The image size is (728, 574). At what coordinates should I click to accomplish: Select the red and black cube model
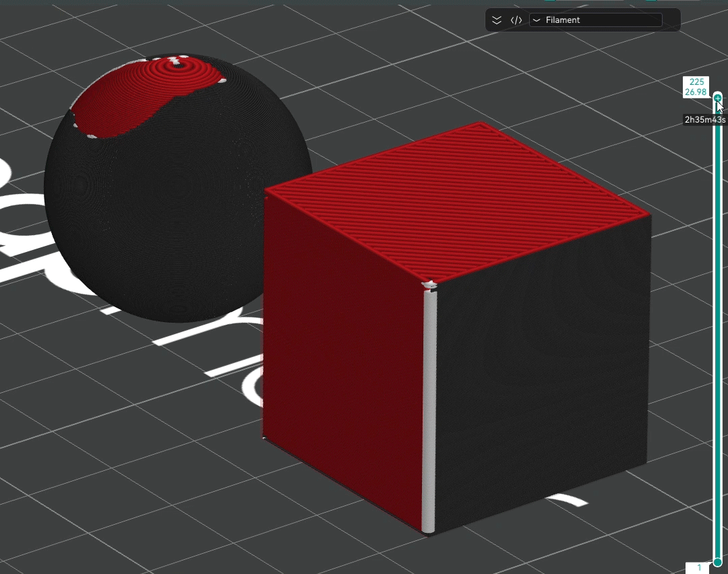pos(456,328)
